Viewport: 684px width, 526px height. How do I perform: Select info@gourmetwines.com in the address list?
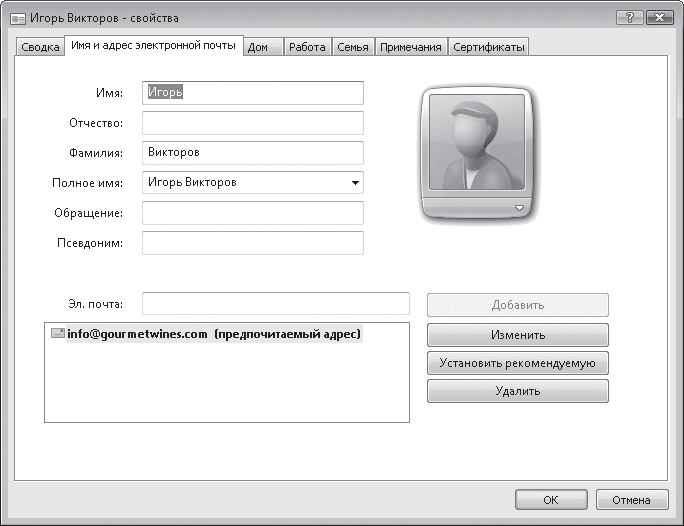[x=138, y=334]
